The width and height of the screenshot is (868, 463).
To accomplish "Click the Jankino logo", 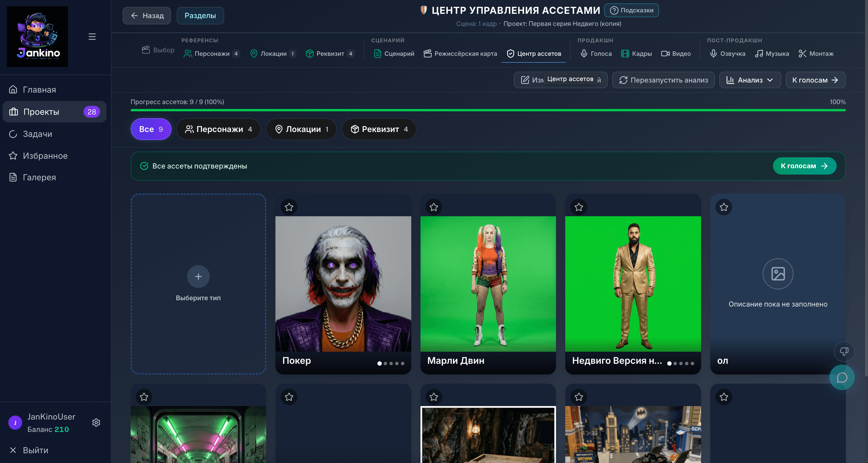I will tap(37, 36).
